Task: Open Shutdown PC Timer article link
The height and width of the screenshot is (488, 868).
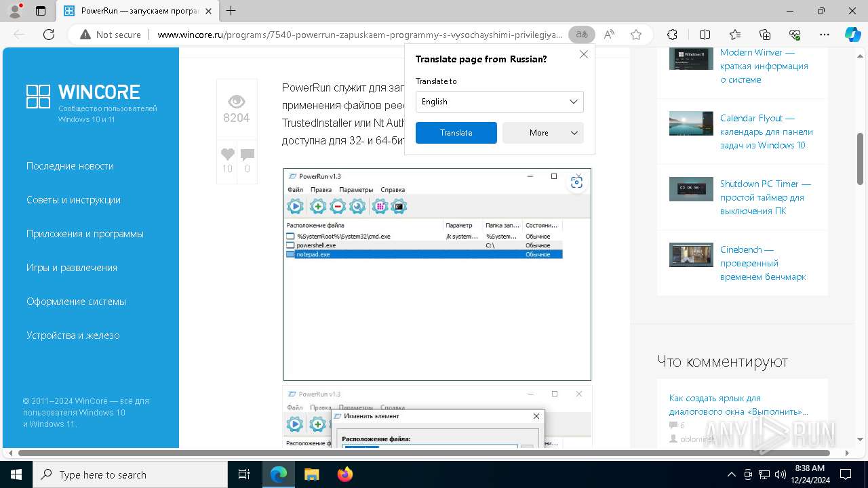Action: pos(766,197)
